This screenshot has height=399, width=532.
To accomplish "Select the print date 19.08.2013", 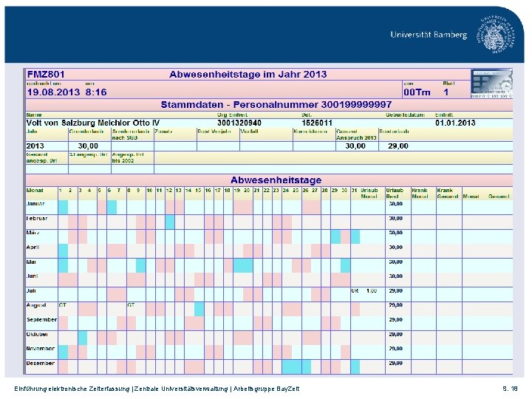I will pos(54,92).
